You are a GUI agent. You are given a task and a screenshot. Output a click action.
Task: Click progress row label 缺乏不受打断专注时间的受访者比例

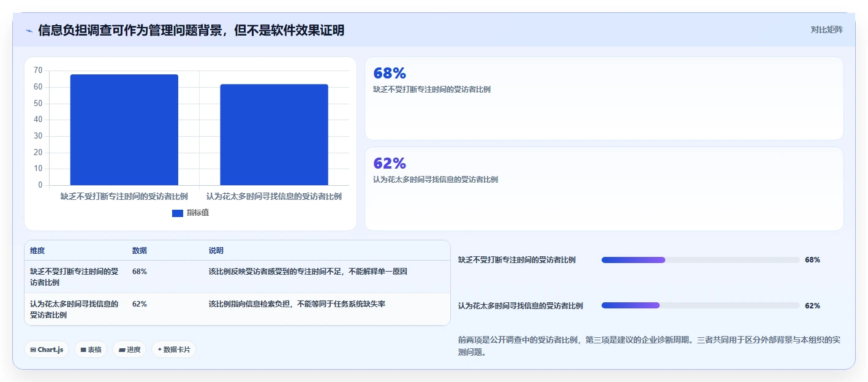pos(517,260)
